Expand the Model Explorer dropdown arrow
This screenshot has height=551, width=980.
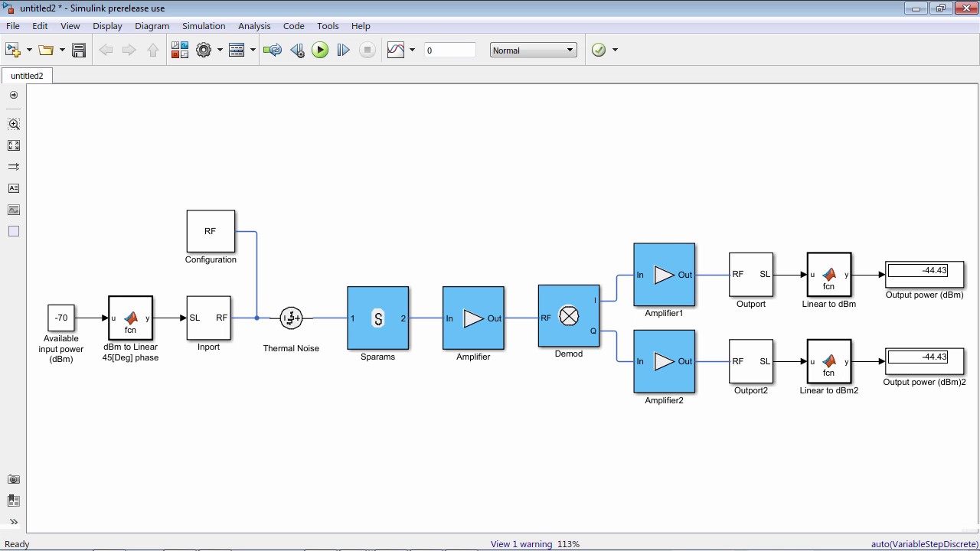(253, 50)
